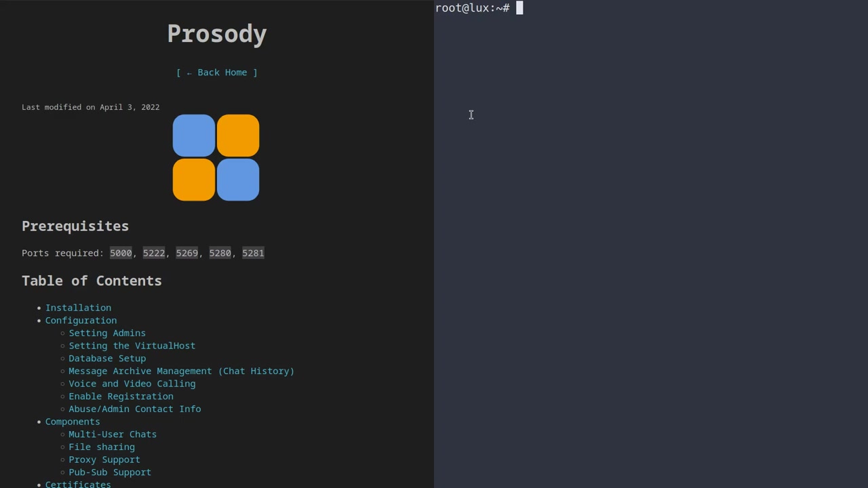Follow the Pub-Sub Support link
The height and width of the screenshot is (488, 868).
pyautogui.click(x=110, y=472)
